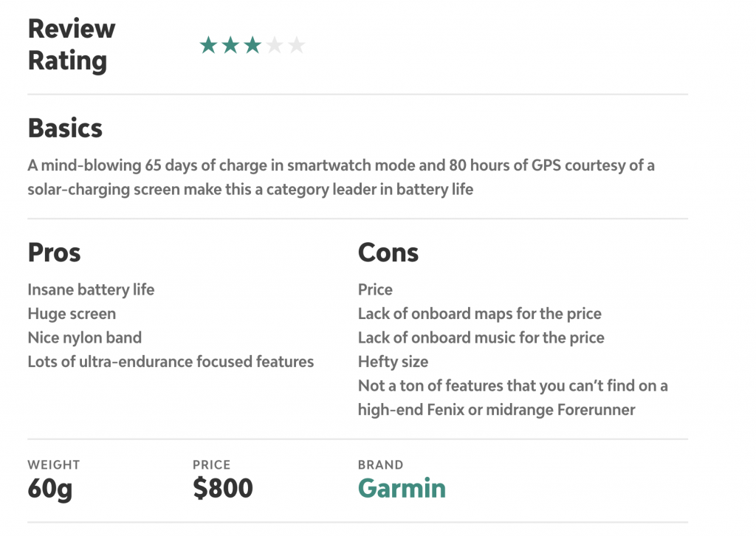Click the Cons heading
The width and height of the screenshot is (756, 536).
tap(388, 252)
